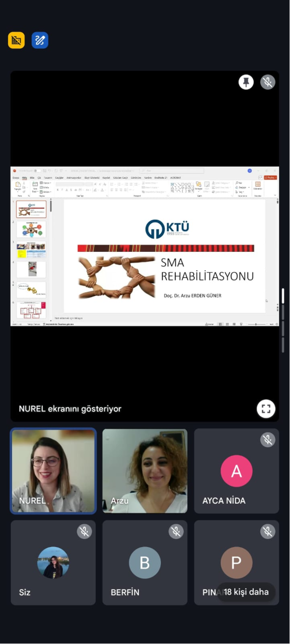This screenshot has height=644, width=290.
Task: Tap the muted microphone icon on the presentation tile
Action: click(x=267, y=82)
